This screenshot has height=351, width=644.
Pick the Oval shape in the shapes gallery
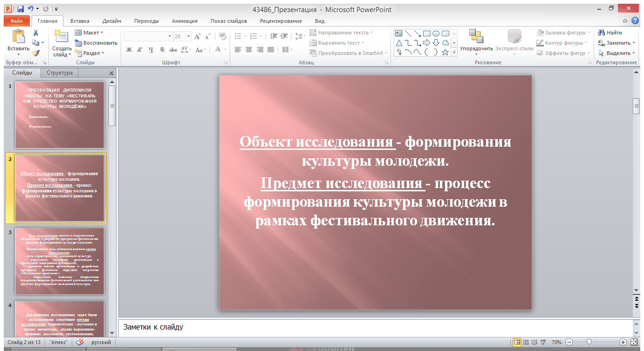coord(436,33)
